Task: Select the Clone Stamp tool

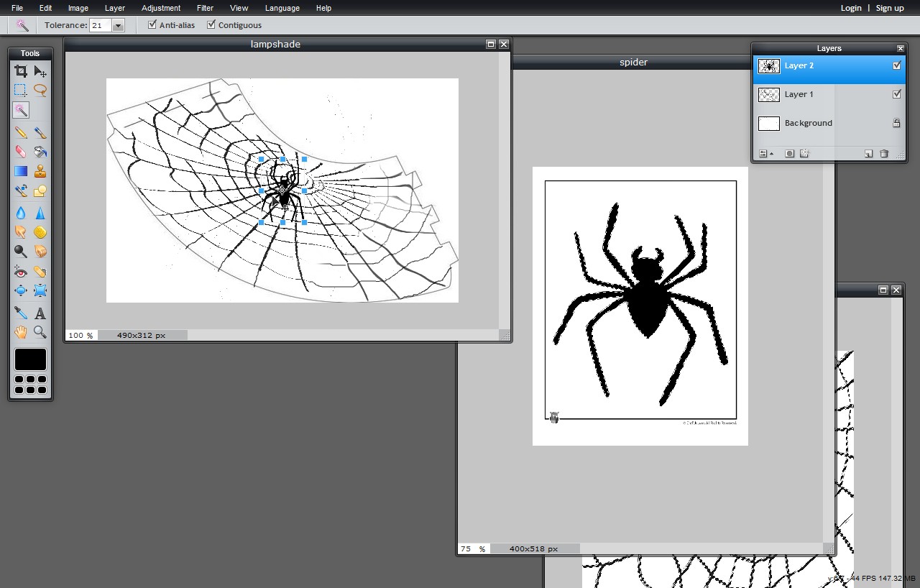Action: coord(40,171)
